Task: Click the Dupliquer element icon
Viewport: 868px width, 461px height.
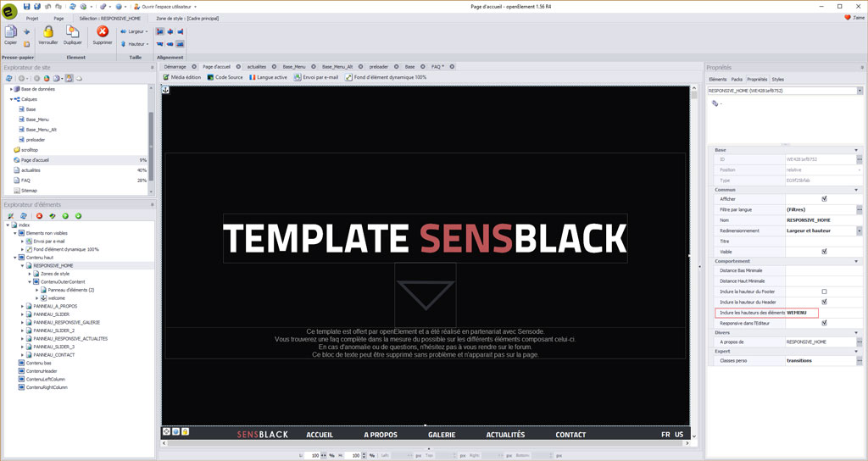Action: point(73,32)
